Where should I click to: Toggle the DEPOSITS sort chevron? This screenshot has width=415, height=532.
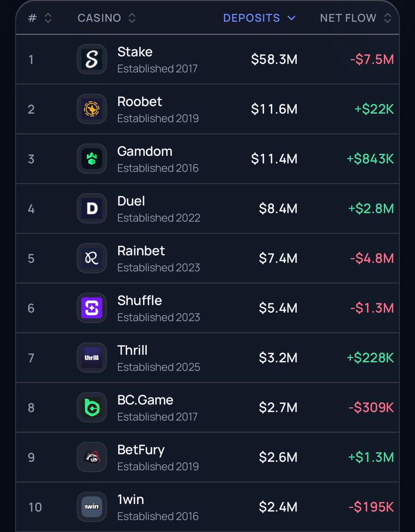tap(291, 18)
